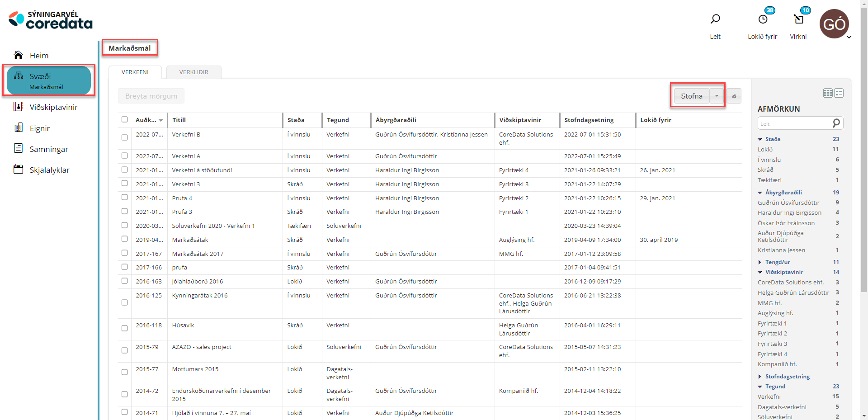
Task: Open the Lokið fyrir clock icon
Action: click(763, 19)
